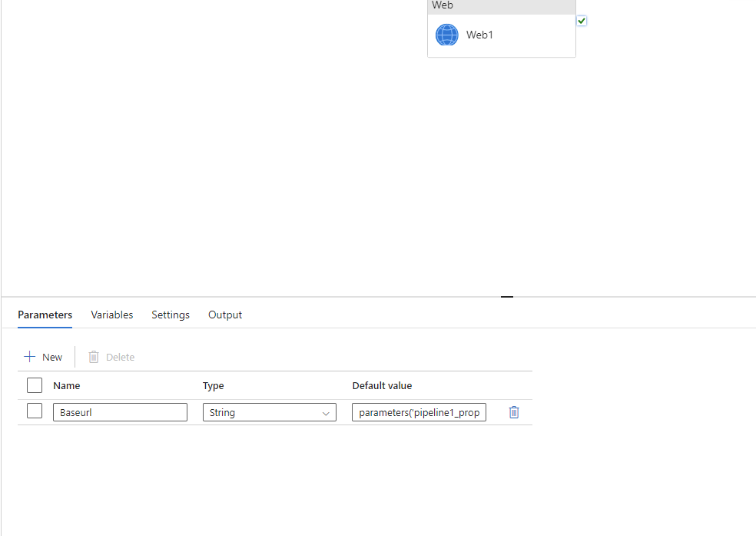Select all parameters using the header checkbox
756x536 pixels.
pyautogui.click(x=34, y=385)
